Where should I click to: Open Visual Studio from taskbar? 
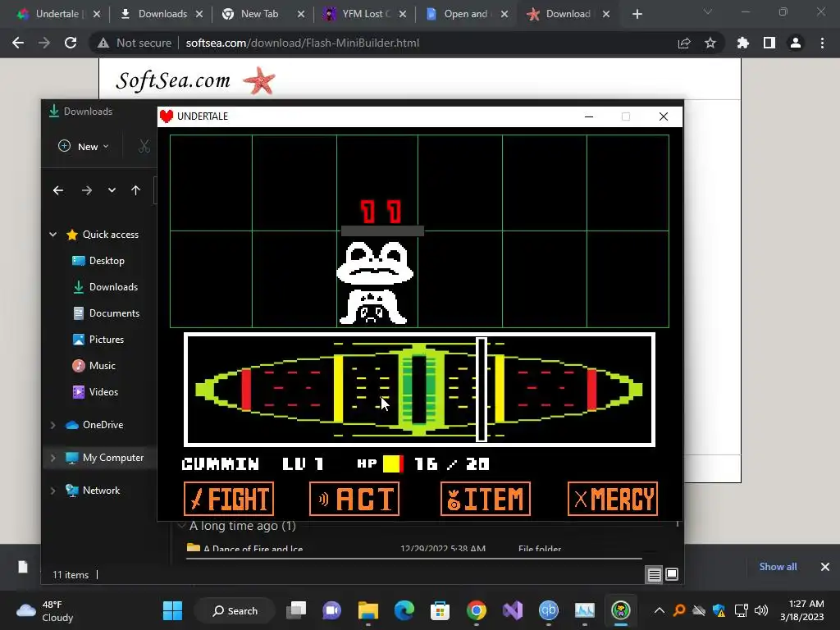point(513,610)
